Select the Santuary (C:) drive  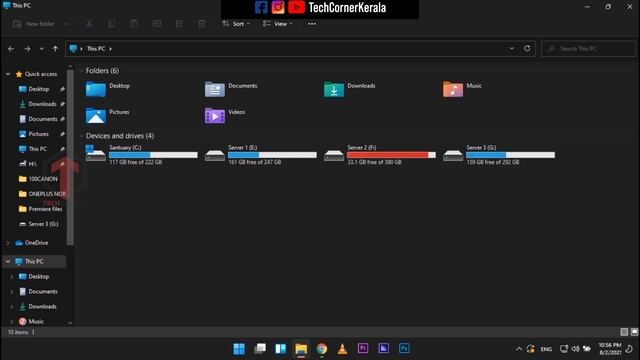(x=141, y=155)
